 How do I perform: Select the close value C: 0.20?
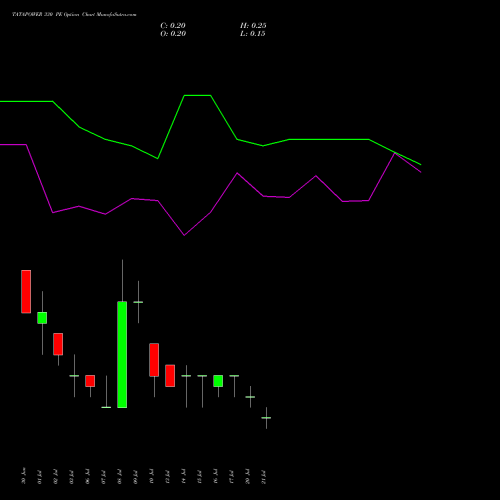tap(173, 26)
